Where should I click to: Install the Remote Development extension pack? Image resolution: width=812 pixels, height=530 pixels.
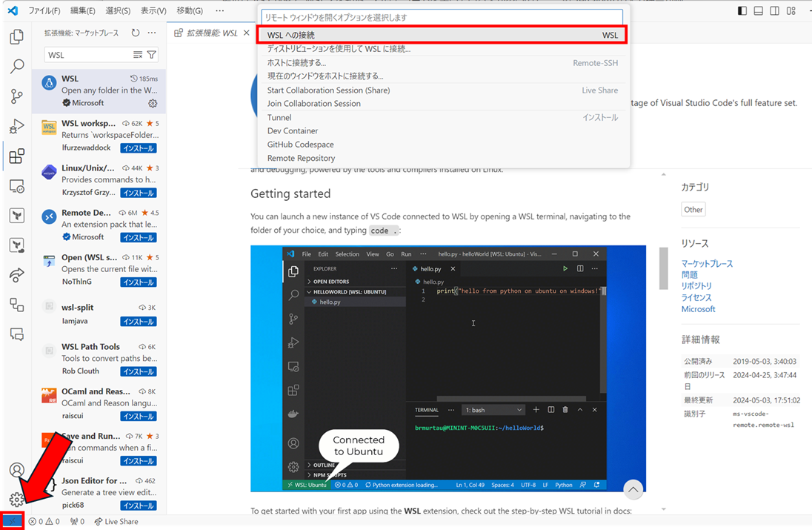pyautogui.click(x=139, y=237)
